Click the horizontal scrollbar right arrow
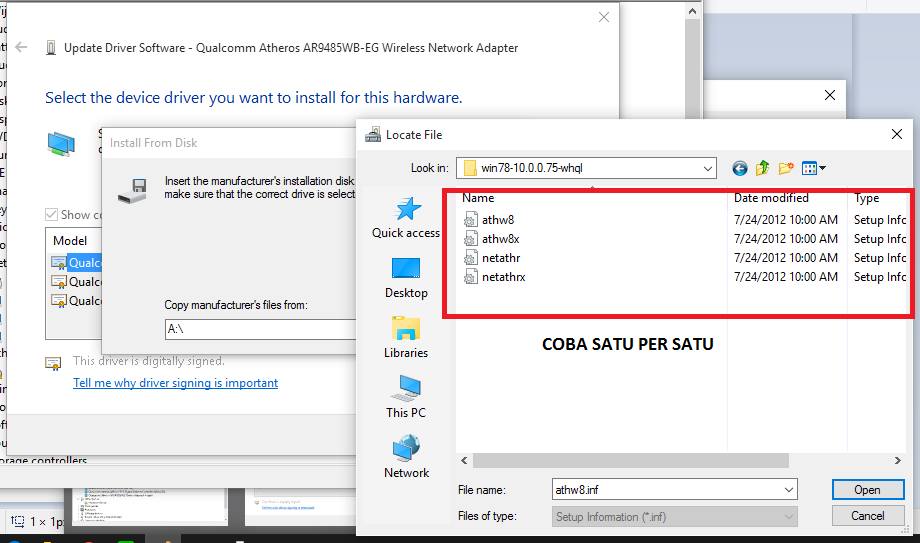Screen dimensions: 920x543 897,460
